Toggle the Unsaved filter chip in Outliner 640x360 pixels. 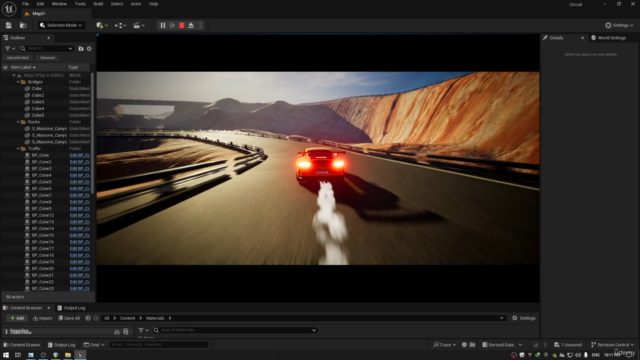47,58
